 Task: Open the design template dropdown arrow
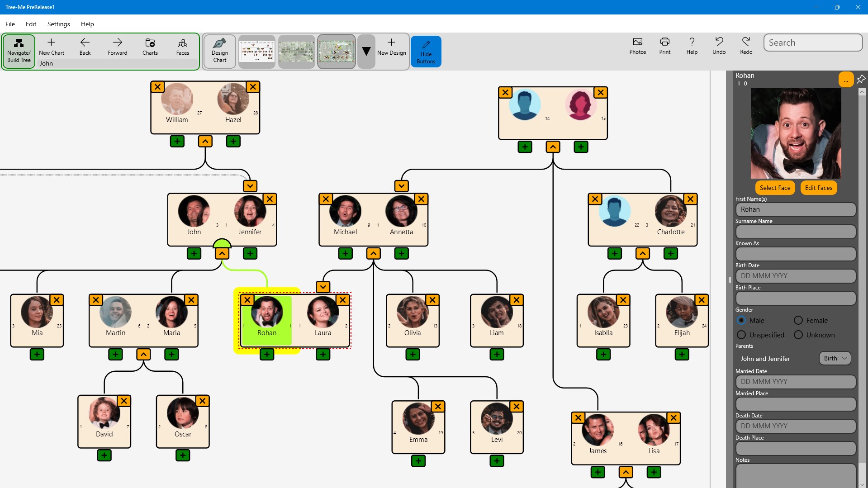[x=366, y=51]
